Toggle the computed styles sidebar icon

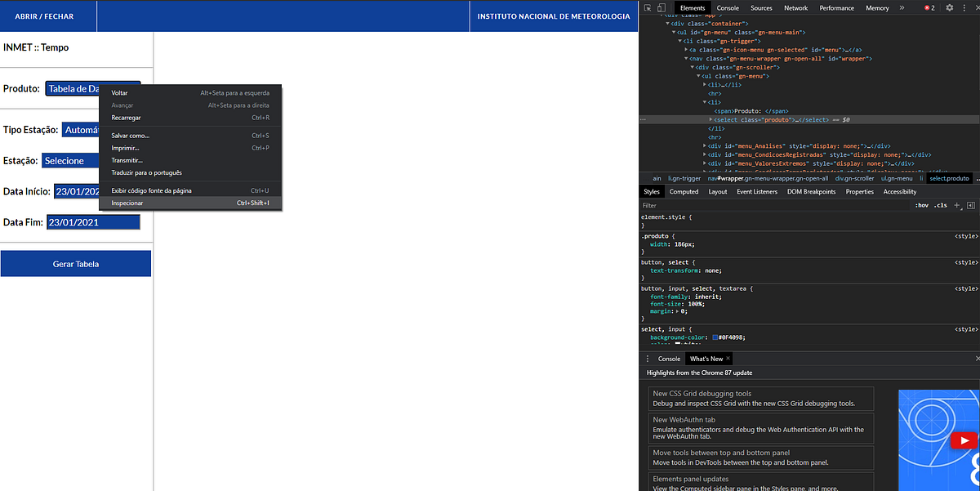[x=970, y=205]
